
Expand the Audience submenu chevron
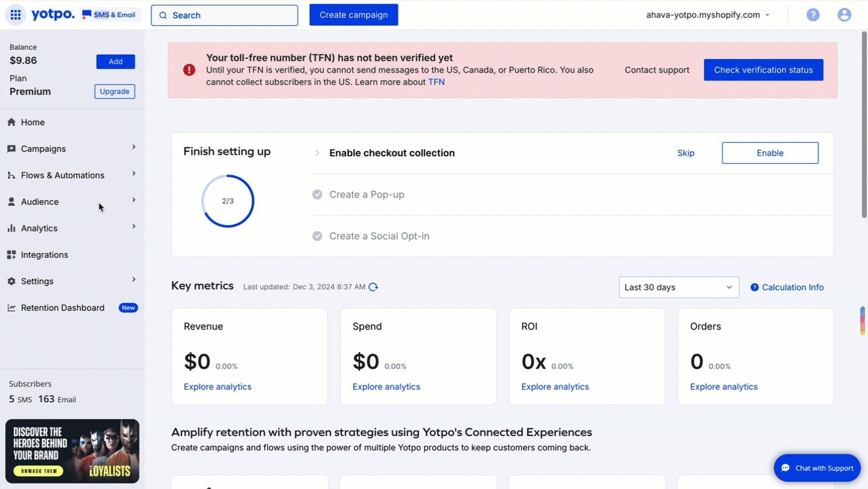[134, 200]
